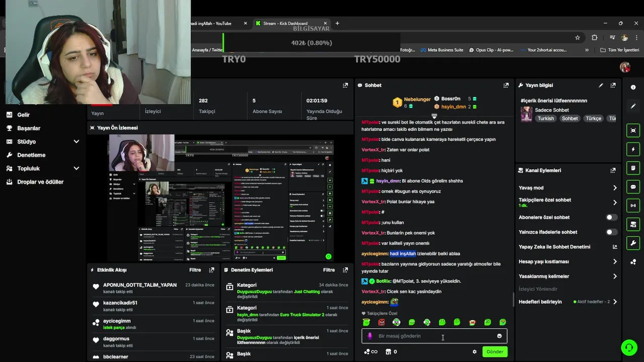Viewport: 644px width, 362px height.
Task: Expand Takipçilere özel sohbet settings
Action: pos(614,203)
